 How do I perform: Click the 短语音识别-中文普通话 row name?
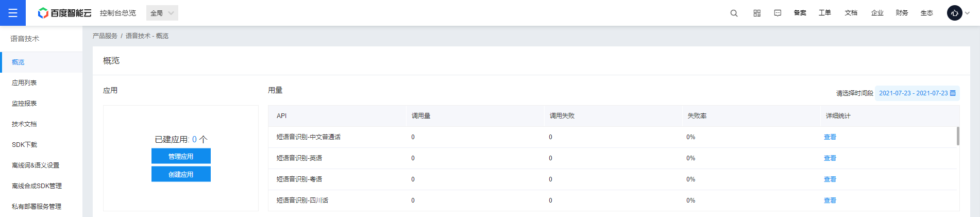tap(309, 137)
